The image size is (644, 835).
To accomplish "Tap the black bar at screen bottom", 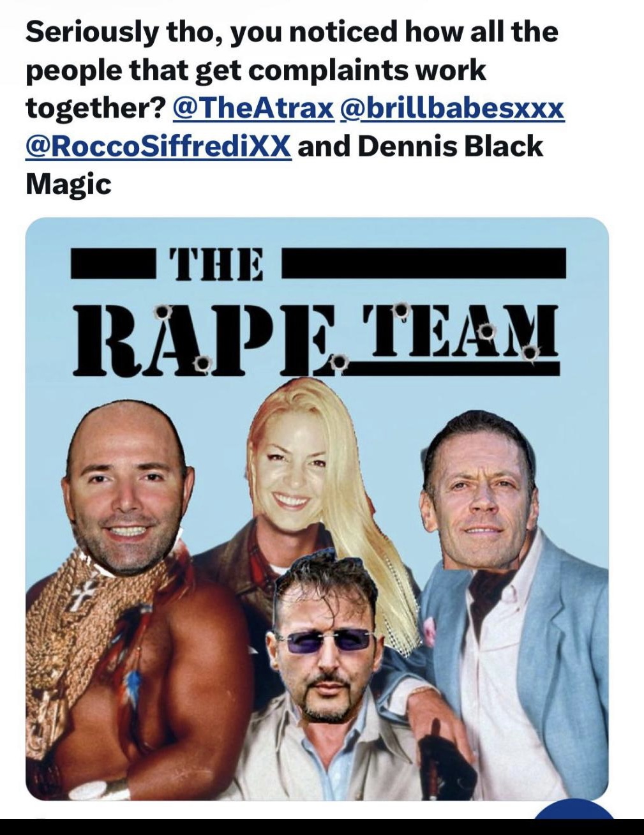I will 322,826.
